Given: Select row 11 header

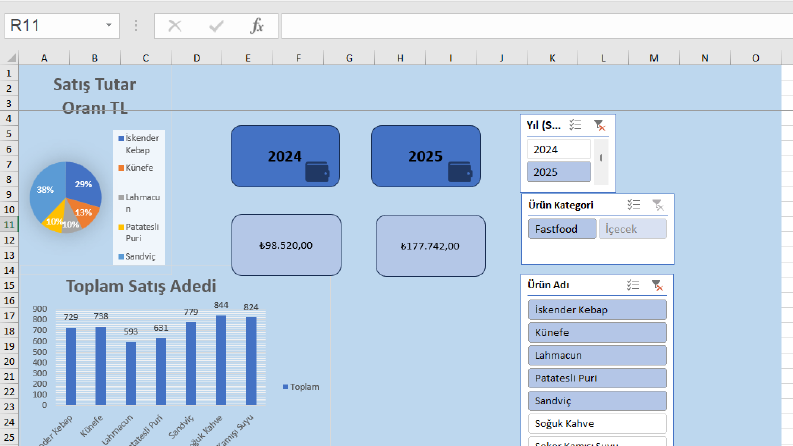Looking at the screenshot, I should click(x=9, y=224).
